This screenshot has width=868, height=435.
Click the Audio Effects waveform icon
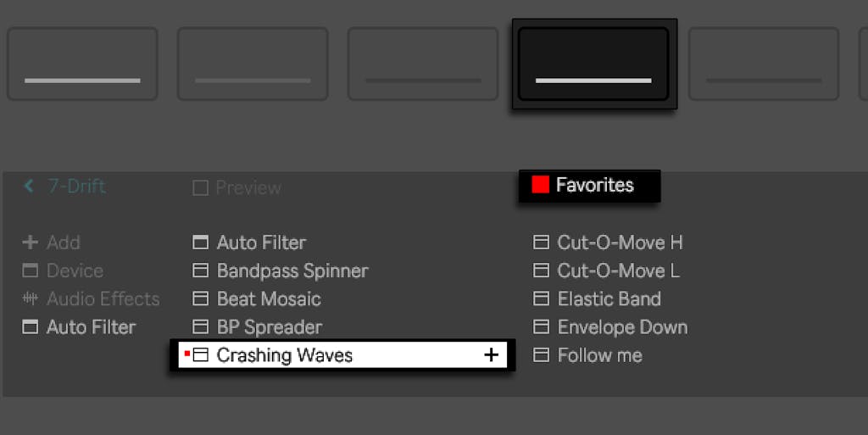31,299
